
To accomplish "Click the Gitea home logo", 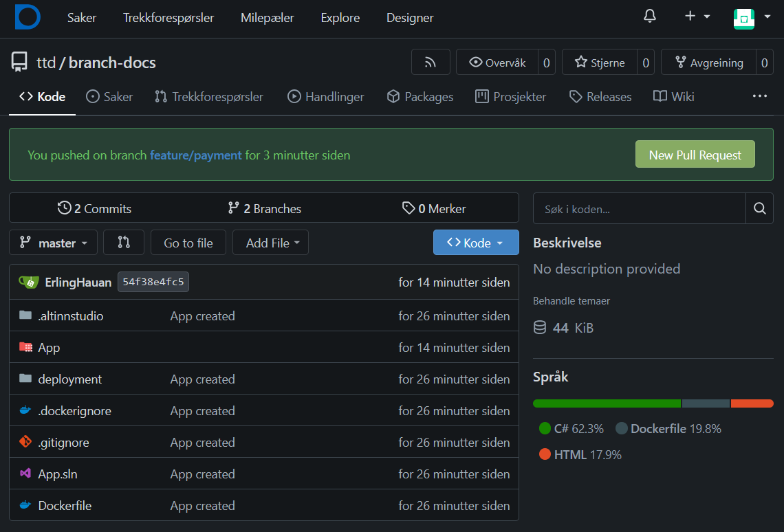I will [x=28, y=16].
